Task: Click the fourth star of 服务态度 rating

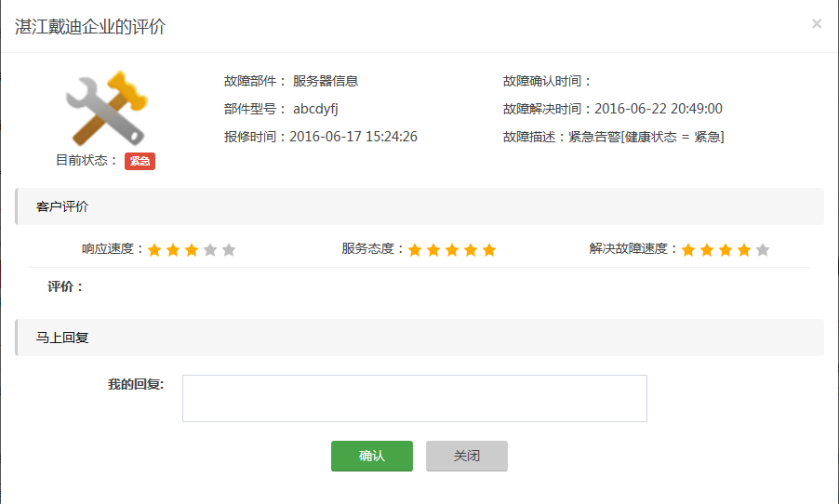Action: pos(471,250)
